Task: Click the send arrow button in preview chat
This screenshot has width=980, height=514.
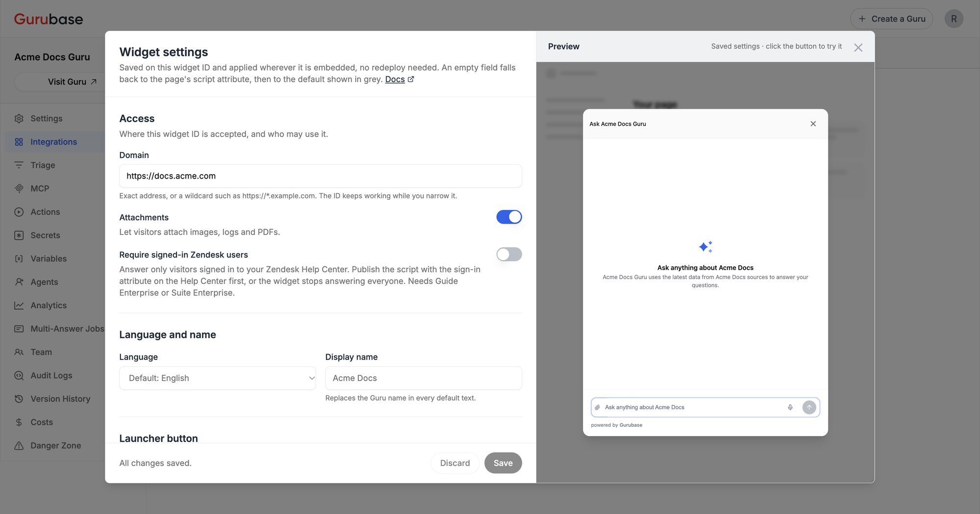Action: [x=809, y=407]
